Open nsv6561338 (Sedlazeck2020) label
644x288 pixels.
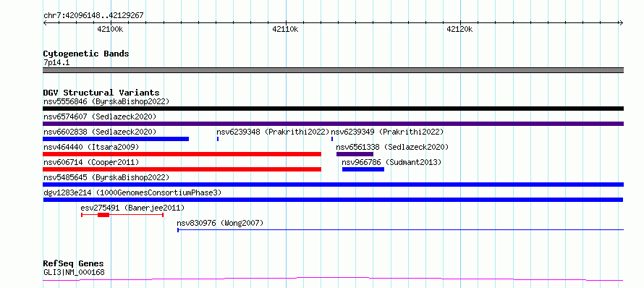pyautogui.click(x=392, y=147)
